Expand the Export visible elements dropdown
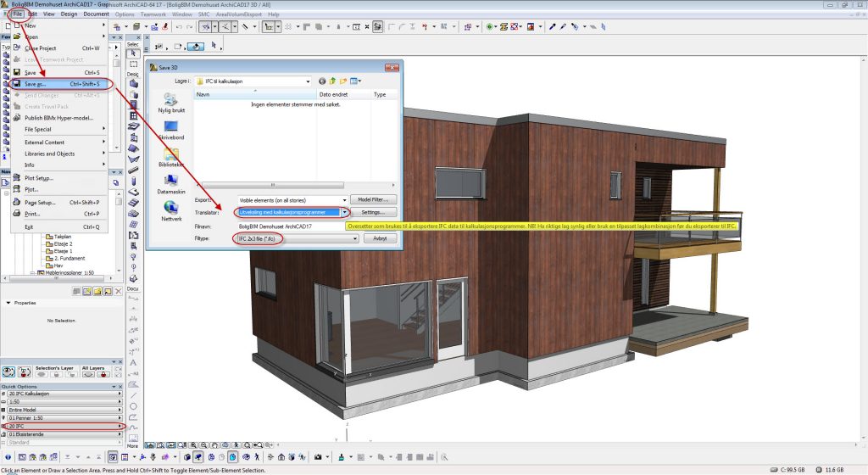868x475 pixels. click(344, 199)
